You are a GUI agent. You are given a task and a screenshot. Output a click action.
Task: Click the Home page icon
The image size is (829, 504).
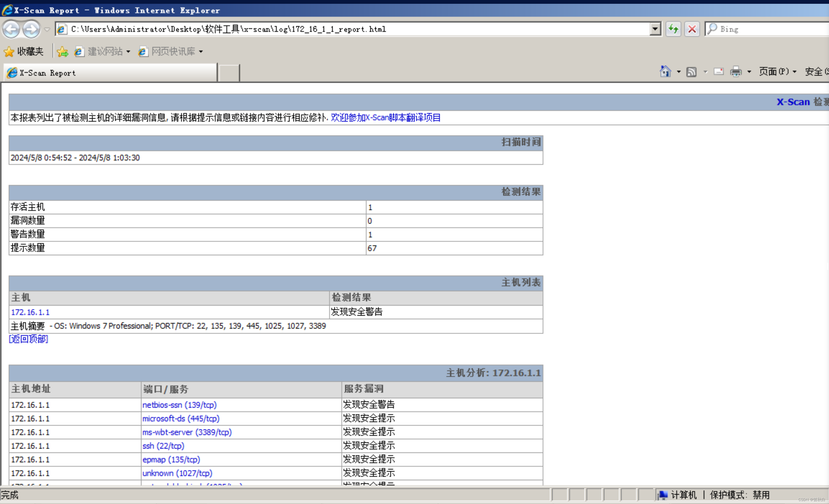[665, 71]
